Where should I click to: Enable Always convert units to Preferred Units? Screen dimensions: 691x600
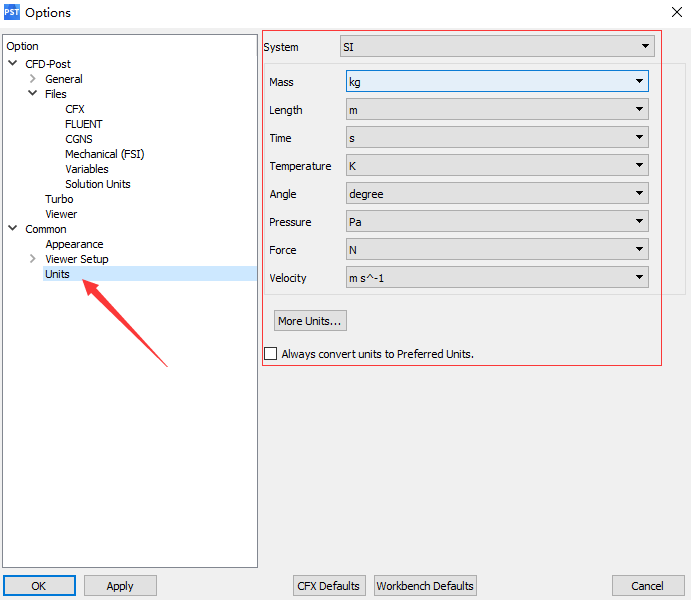pos(270,354)
